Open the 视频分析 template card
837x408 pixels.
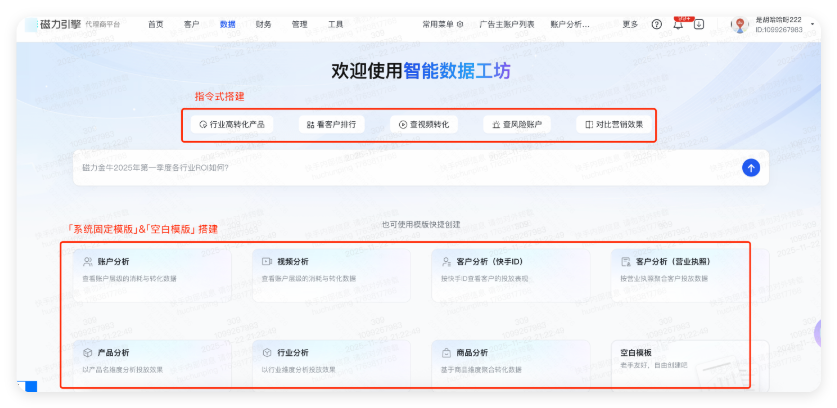click(331, 276)
